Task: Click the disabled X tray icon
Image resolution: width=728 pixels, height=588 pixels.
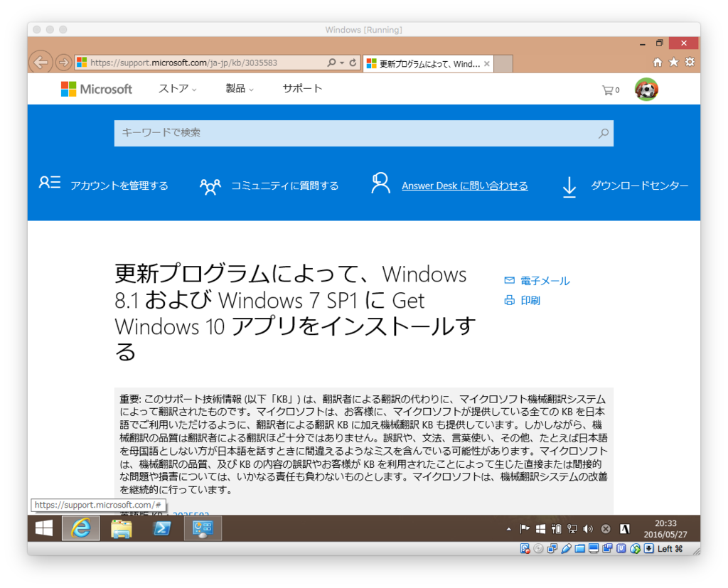Action: click(606, 528)
